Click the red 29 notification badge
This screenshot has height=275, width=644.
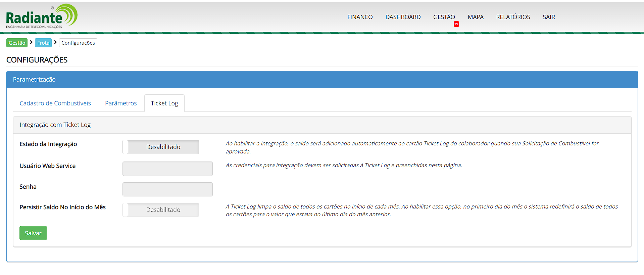point(456,24)
